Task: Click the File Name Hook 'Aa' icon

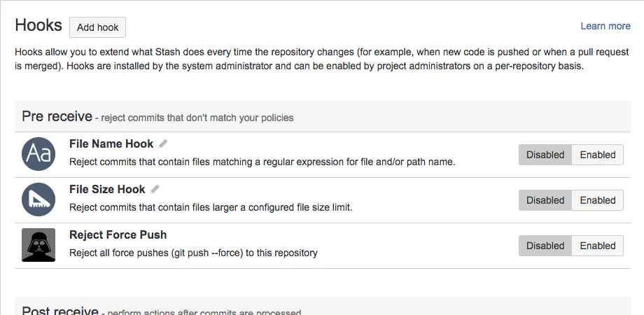Action: (38, 155)
